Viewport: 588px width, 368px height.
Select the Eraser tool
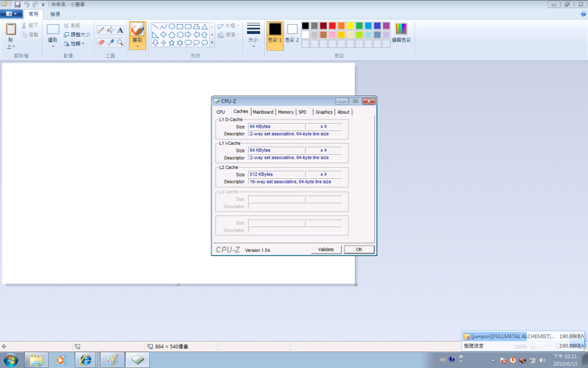click(x=101, y=43)
